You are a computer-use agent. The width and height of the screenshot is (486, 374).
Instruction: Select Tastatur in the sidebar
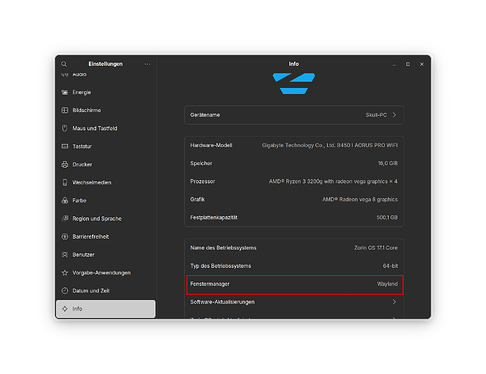106,146
